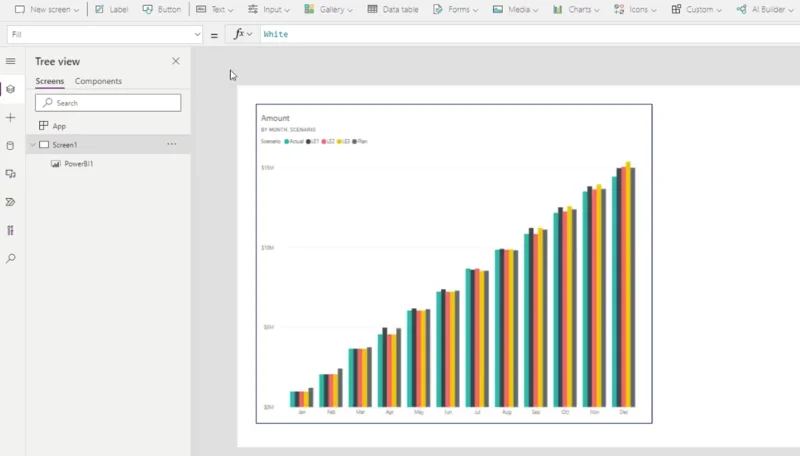Open the ellipsis menu for Screen1

171,144
